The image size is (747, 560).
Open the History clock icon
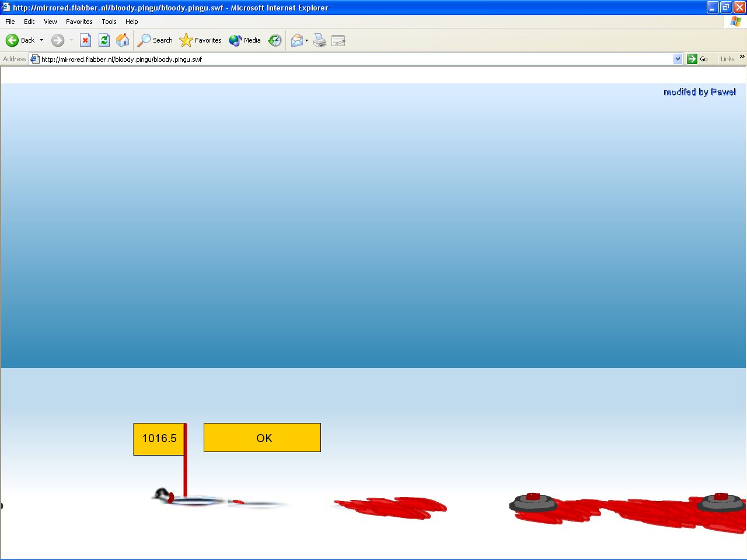tap(275, 40)
